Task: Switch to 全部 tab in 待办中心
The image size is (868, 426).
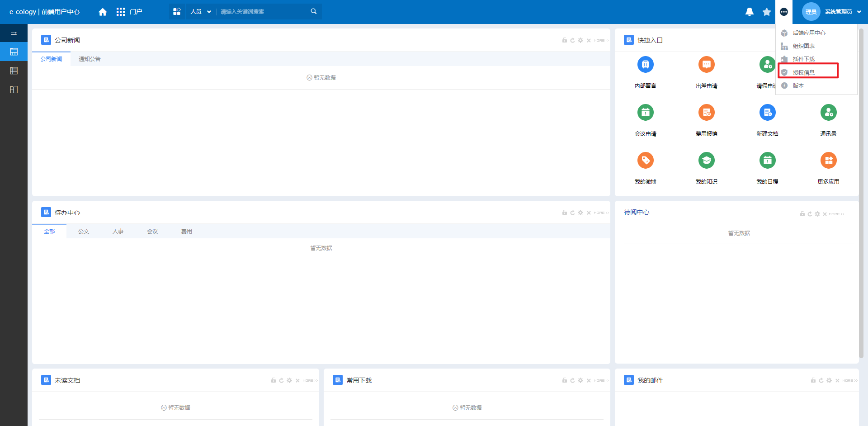Action: (x=49, y=232)
